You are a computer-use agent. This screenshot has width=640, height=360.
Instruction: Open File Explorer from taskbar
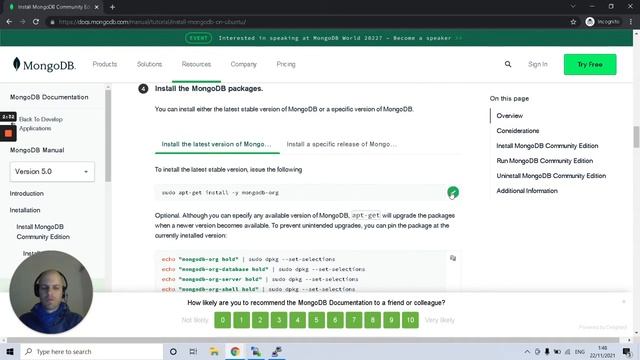tap(214, 351)
